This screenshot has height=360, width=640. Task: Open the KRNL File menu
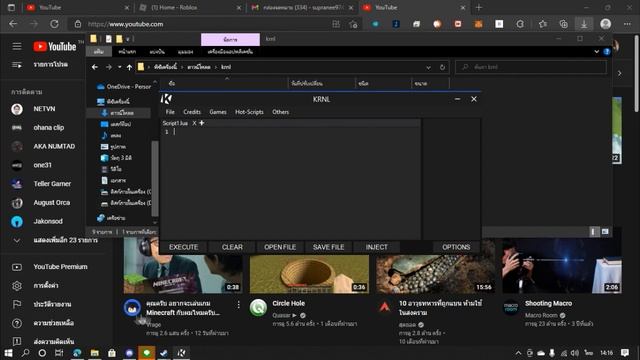coord(170,112)
